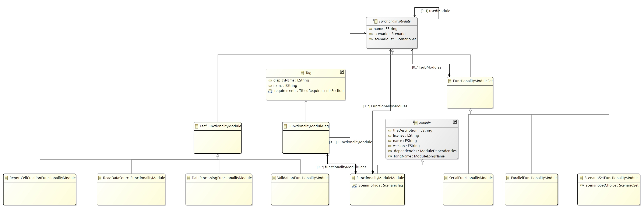Screen dimensions: 644x209
Task: Select version : EString attribute
Action: (406, 146)
